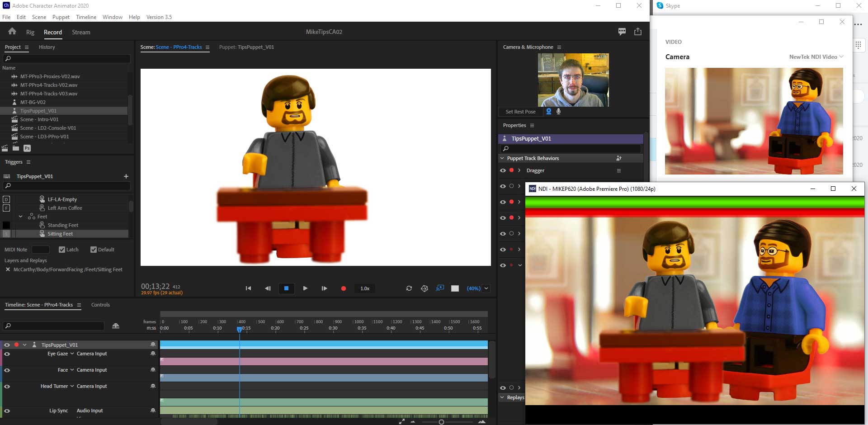
Task: Toggle Face track visibility eye
Action: (x=7, y=370)
